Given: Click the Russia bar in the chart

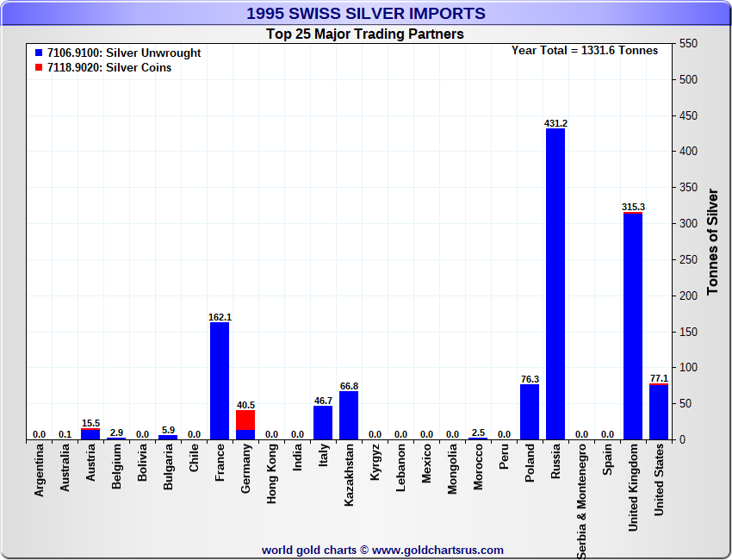Looking at the screenshot, I should click(555, 284).
